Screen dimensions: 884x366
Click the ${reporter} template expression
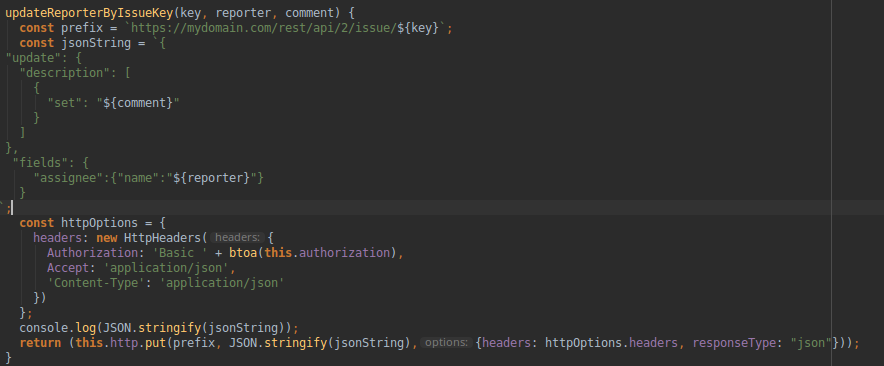[x=211, y=178]
